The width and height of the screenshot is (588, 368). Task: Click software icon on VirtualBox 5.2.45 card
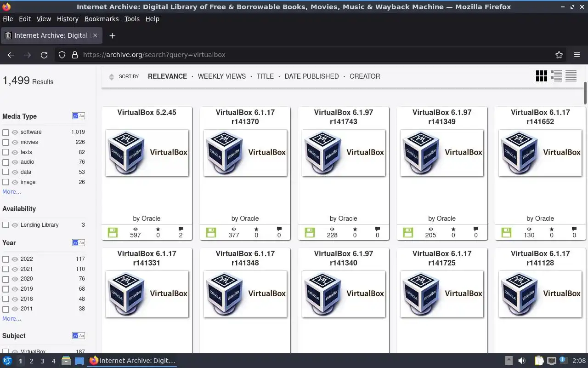click(x=113, y=232)
